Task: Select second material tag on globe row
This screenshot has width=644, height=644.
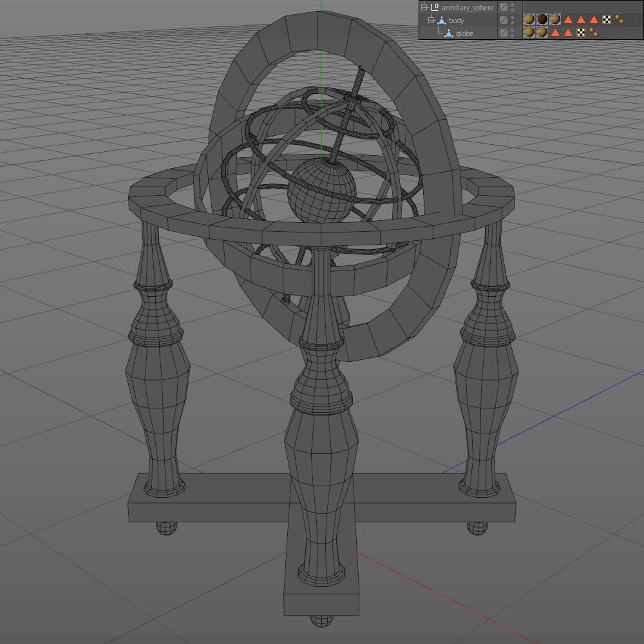Action: tap(542, 32)
